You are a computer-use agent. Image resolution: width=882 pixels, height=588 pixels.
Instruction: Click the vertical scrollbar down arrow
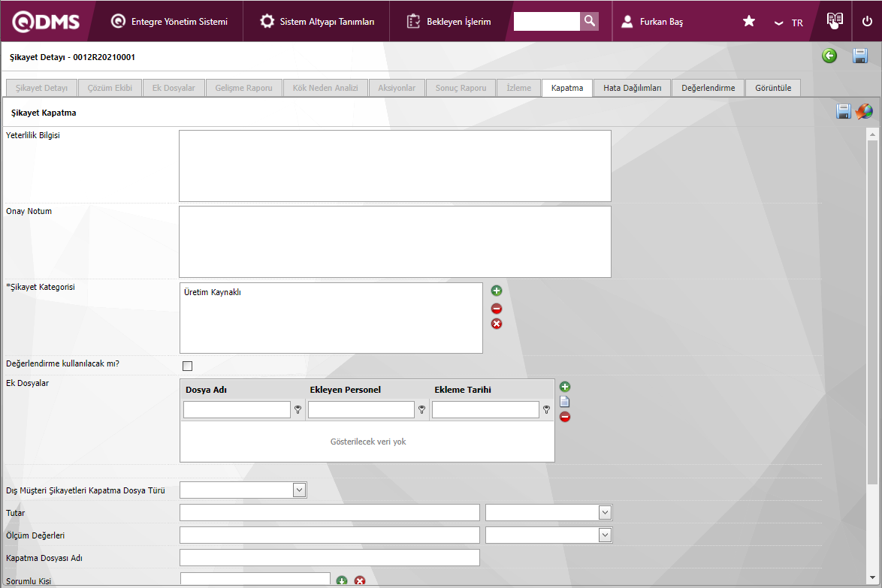872,577
